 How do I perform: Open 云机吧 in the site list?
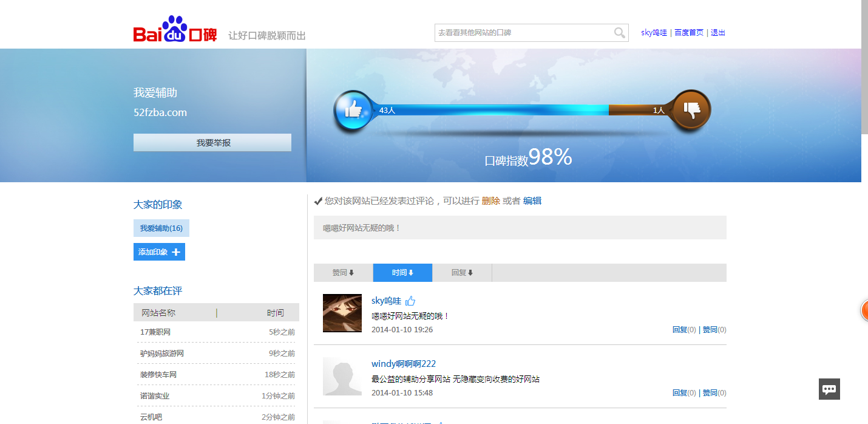point(151,417)
